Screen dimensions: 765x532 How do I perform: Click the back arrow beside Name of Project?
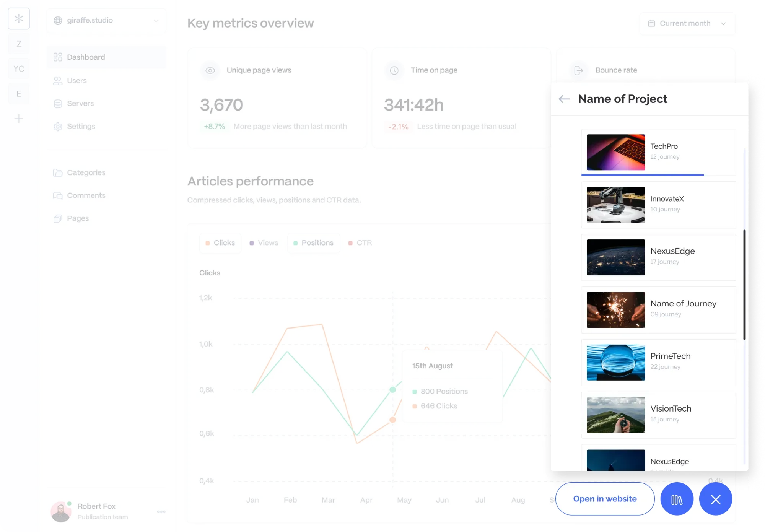coord(564,99)
